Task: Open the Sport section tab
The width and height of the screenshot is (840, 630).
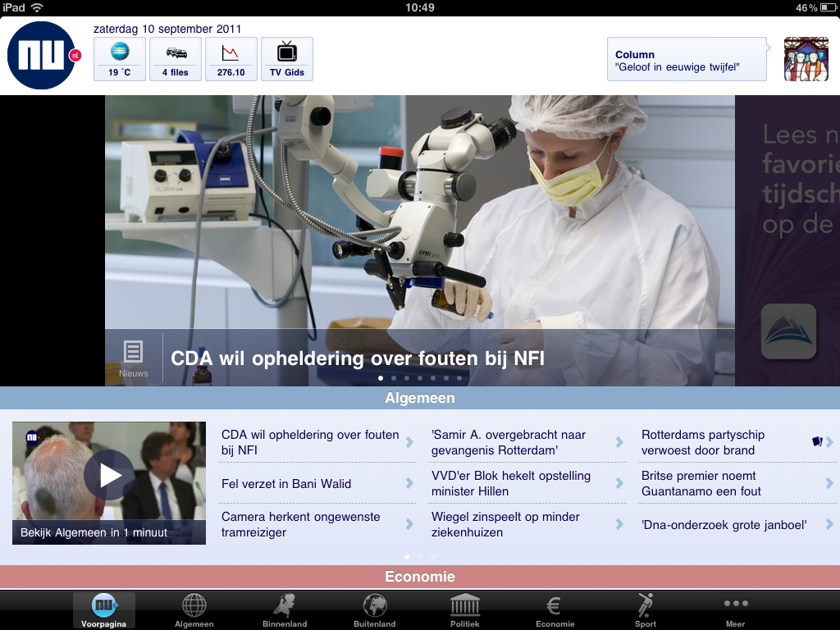Action: pyautogui.click(x=646, y=611)
